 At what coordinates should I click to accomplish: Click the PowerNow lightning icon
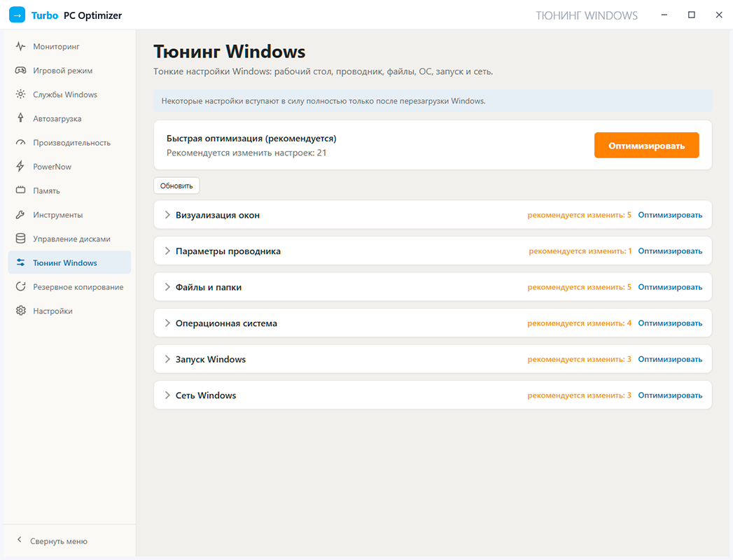(x=20, y=166)
